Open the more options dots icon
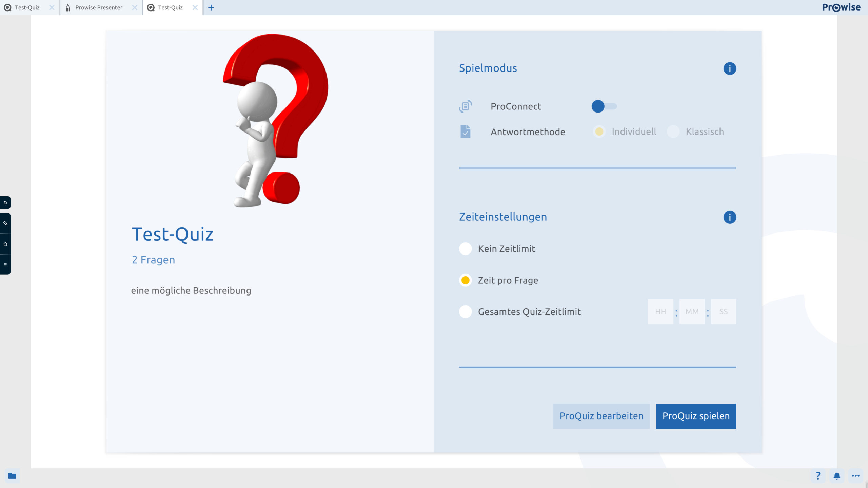This screenshot has height=488, width=868. coord(855,476)
